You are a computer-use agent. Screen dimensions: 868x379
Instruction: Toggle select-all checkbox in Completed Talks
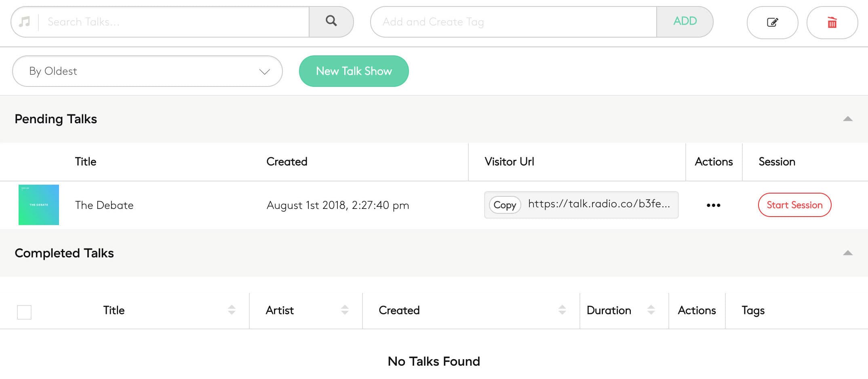[24, 312]
